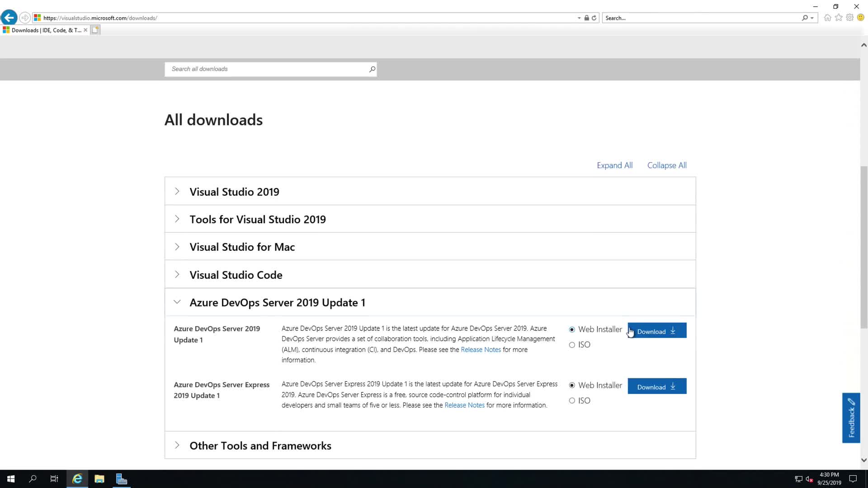This screenshot has width=868, height=488.
Task: Open the browser home icon
Action: coord(827,18)
